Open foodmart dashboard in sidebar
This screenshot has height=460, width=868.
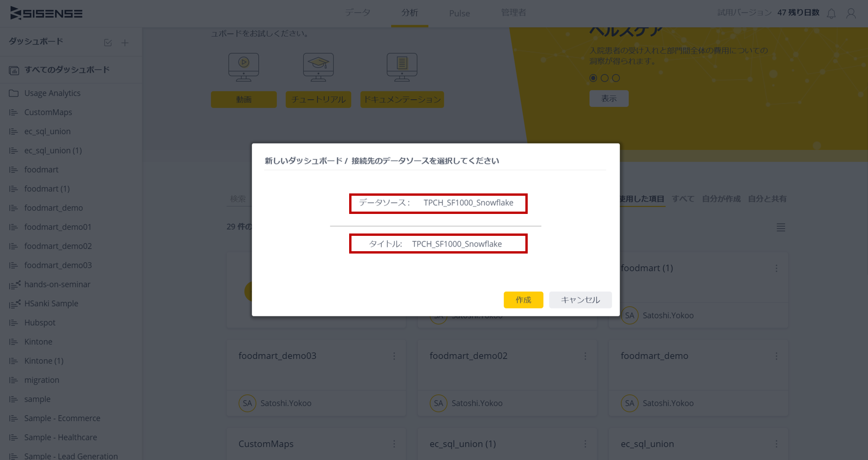click(x=41, y=170)
